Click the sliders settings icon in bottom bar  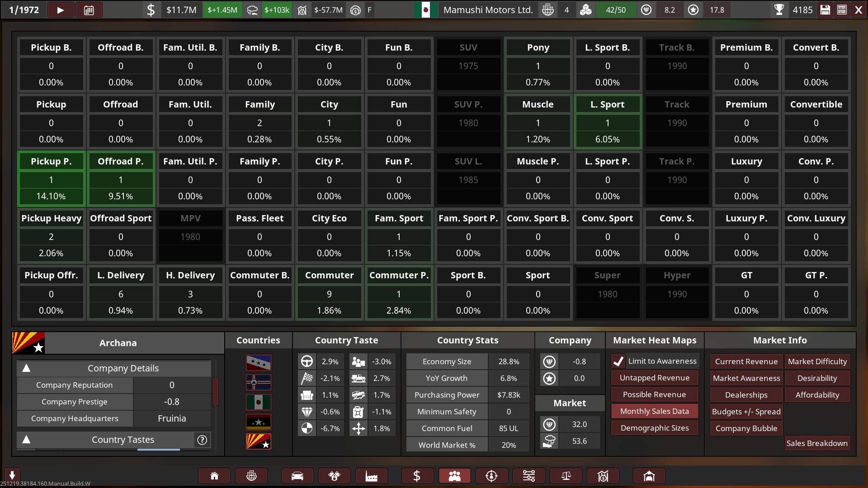(528, 476)
